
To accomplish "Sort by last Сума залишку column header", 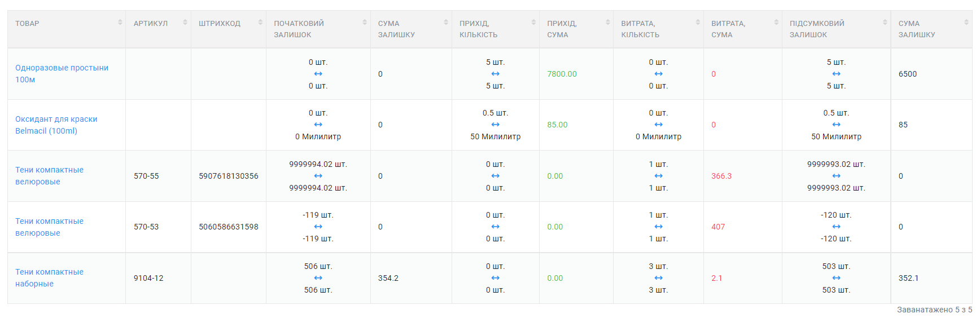I will [966, 23].
